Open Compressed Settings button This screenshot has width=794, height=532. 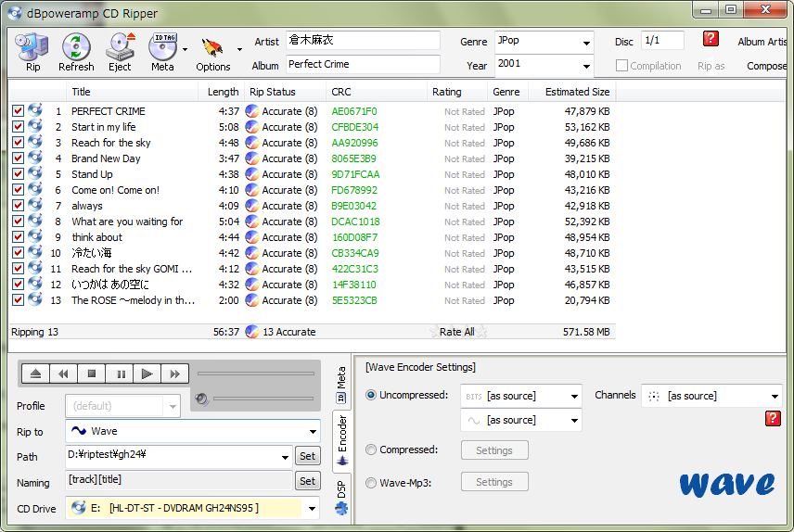[494, 450]
